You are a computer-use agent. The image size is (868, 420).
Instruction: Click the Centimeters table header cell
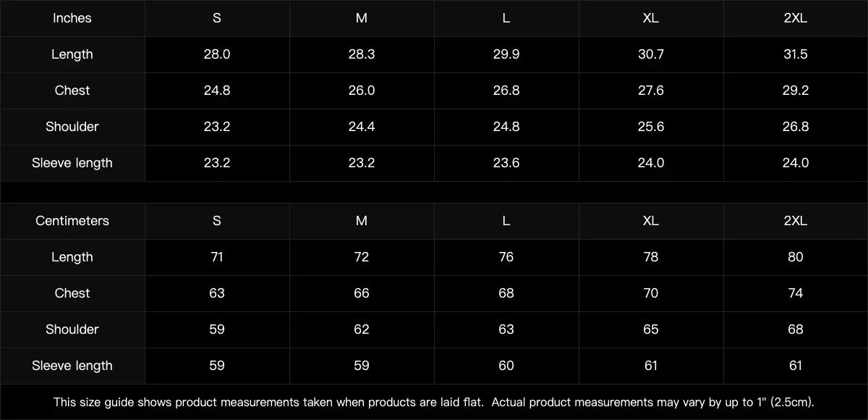72,221
